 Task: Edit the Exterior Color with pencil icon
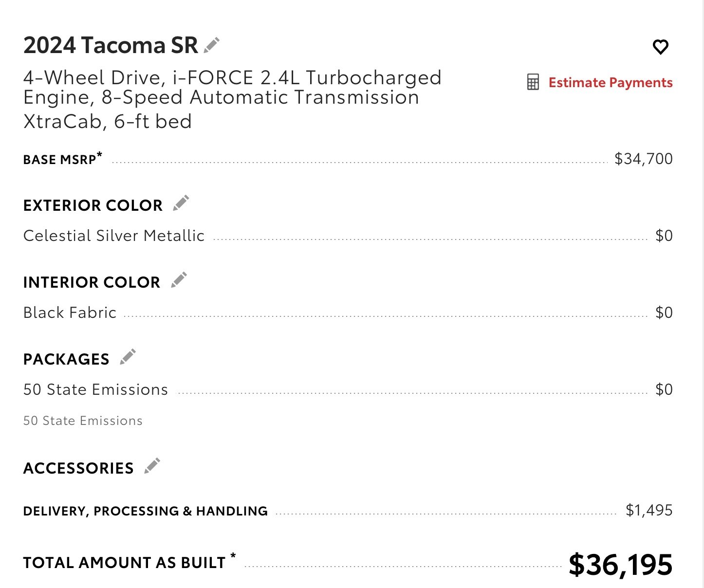point(181,203)
